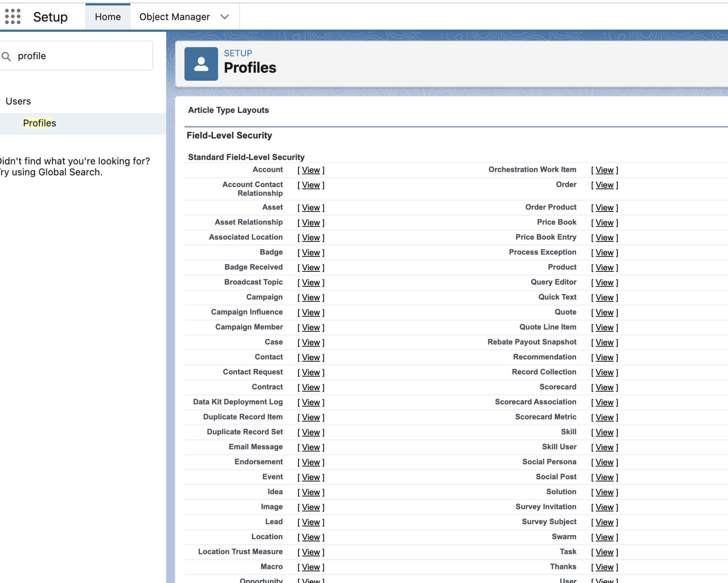View Quote field-level security
The image size is (728, 583).
(604, 312)
